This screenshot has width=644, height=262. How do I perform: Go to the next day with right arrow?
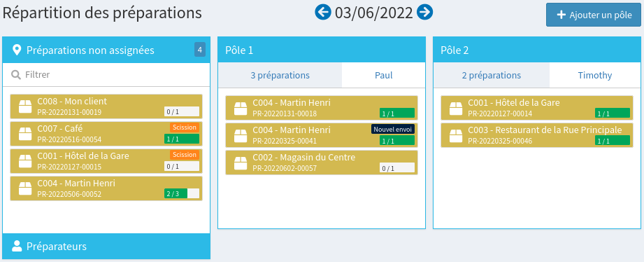coord(424,13)
